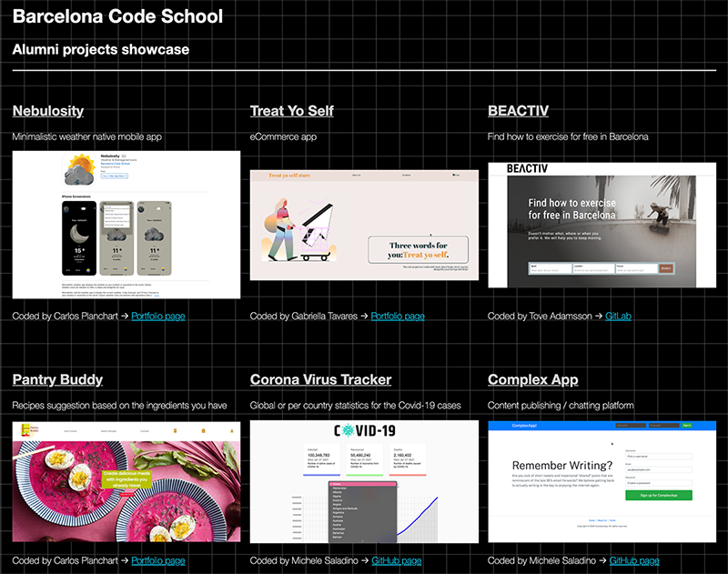Open the Nebulosity project title link
This screenshot has height=574, width=728.
[x=48, y=111]
